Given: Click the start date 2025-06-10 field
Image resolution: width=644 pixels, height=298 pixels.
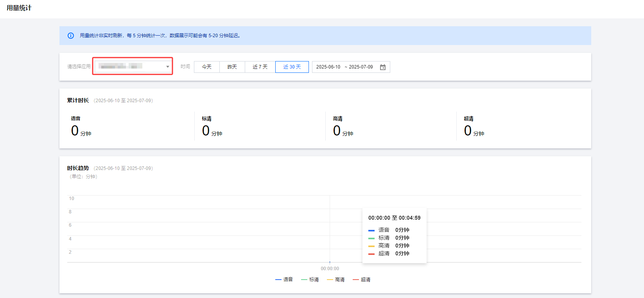Looking at the screenshot, I should (328, 67).
